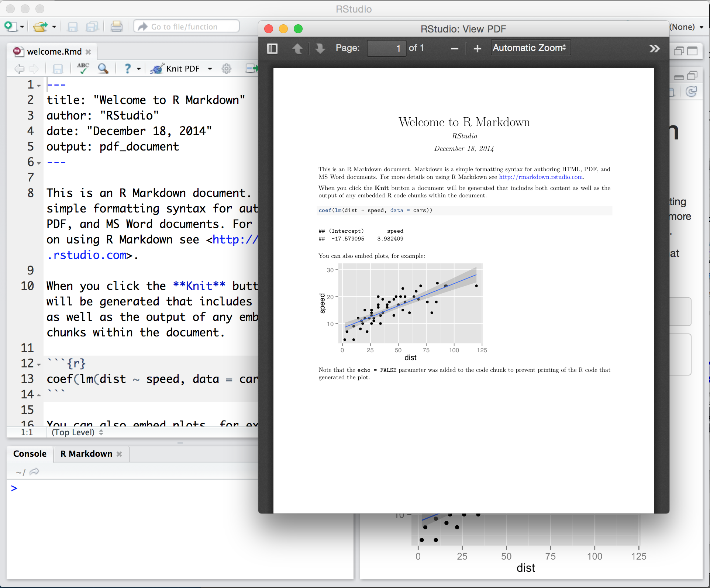Zoom out of PDF with minus

454,49
